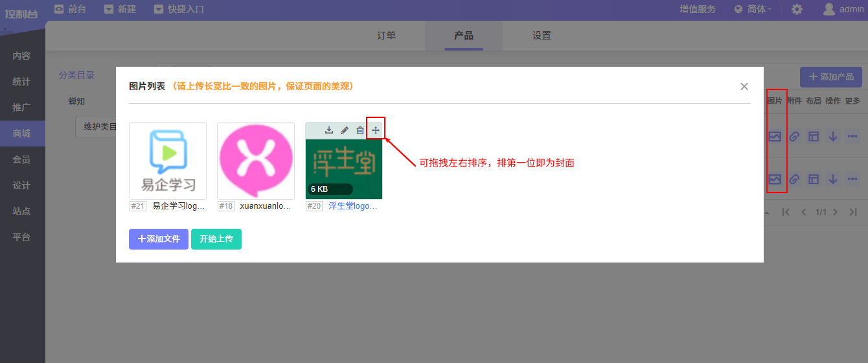This screenshot has height=363, width=868.
Task: Open the 快捷入口 menu
Action: point(179,9)
